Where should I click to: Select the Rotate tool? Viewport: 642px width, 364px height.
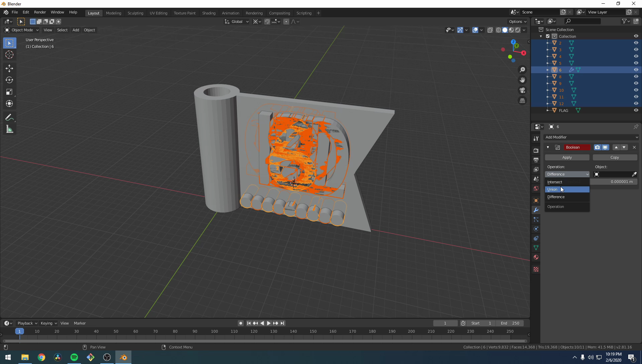click(x=9, y=80)
